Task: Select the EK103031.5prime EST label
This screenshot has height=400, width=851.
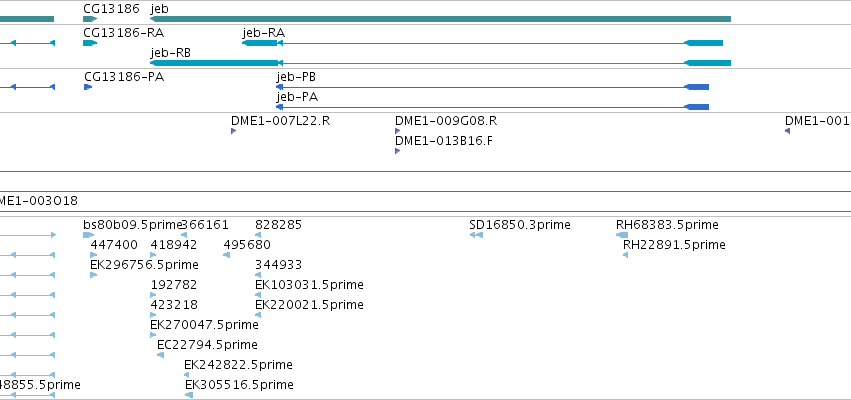Action: (309, 285)
